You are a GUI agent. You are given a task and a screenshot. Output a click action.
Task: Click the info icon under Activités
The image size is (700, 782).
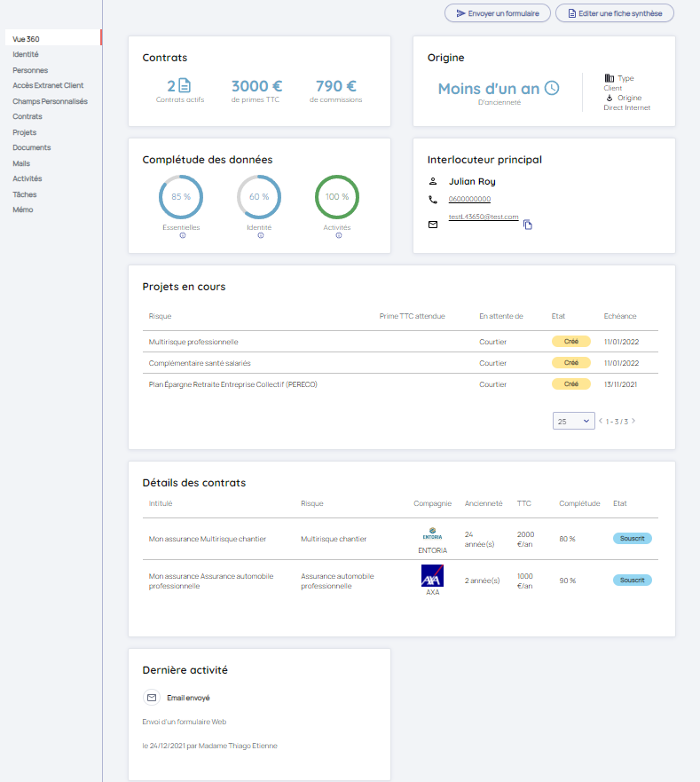[338, 235]
